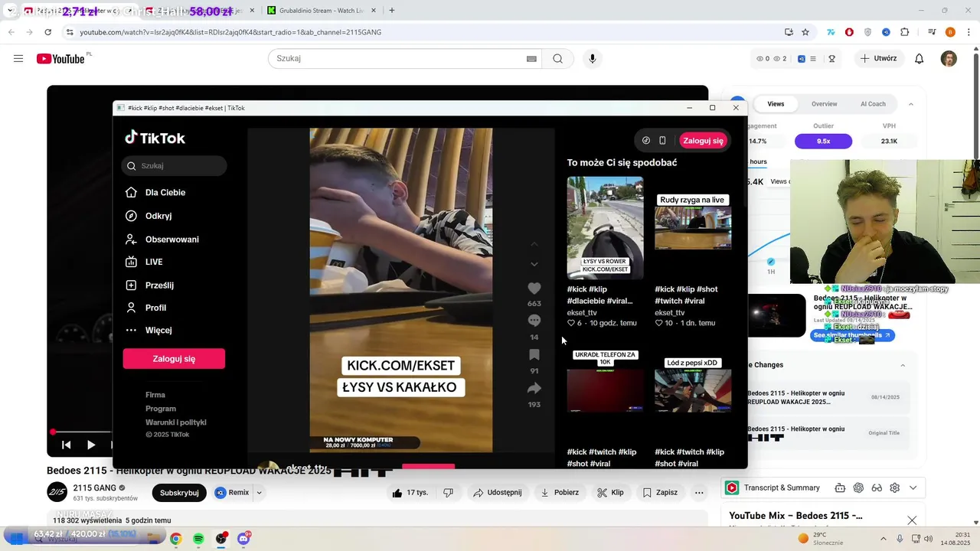Viewport: 980px width, 551px height.
Task: Open YouTube hamburger guide menu
Action: tap(18, 59)
